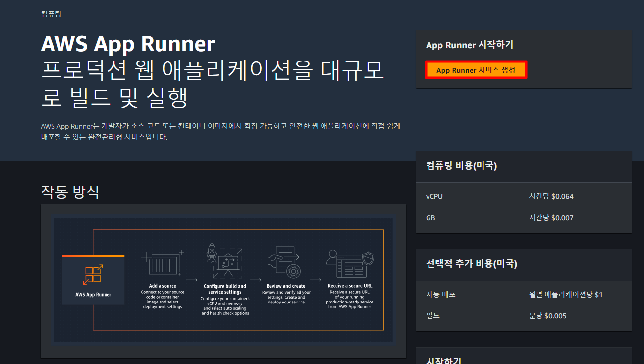Click the 시간당 $0.064 price value

click(x=551, y=196)
